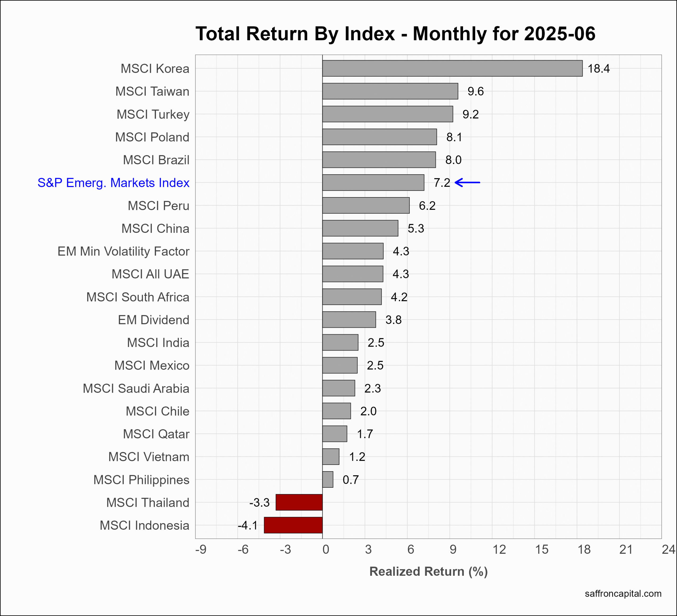Click the x-axis tick label 12
677x616 pixels.
499,550
